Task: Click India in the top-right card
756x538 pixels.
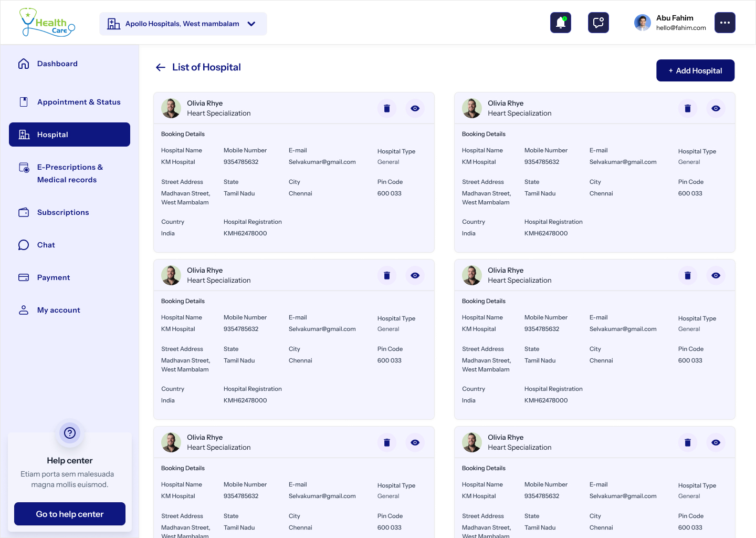Action: (x=469, y=233)
